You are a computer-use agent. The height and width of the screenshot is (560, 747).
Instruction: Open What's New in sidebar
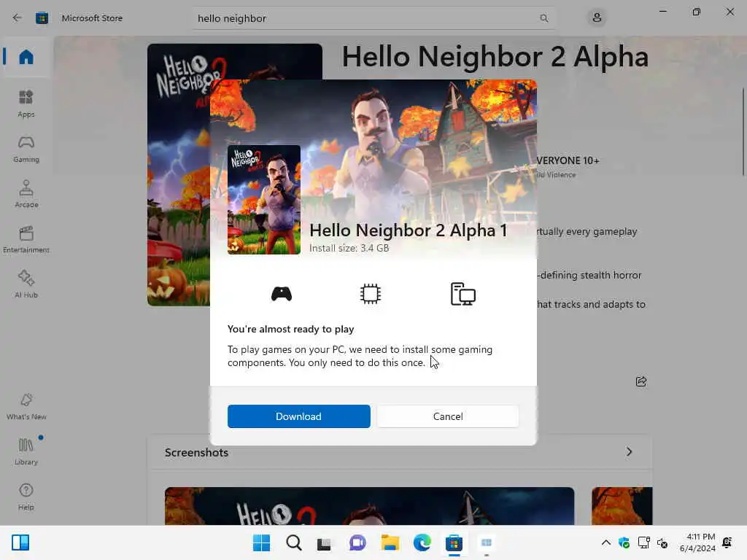point(26,406)
